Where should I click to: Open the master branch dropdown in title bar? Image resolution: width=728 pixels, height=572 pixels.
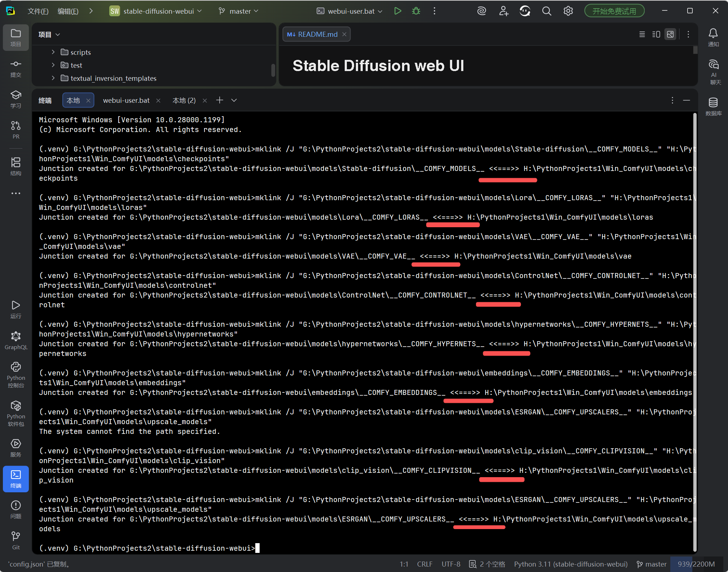239,11
